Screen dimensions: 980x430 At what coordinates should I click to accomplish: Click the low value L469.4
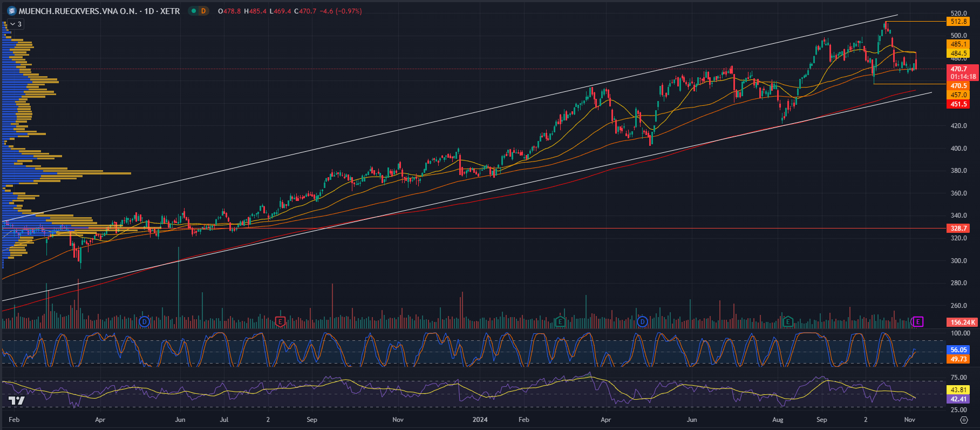[281, 11]
